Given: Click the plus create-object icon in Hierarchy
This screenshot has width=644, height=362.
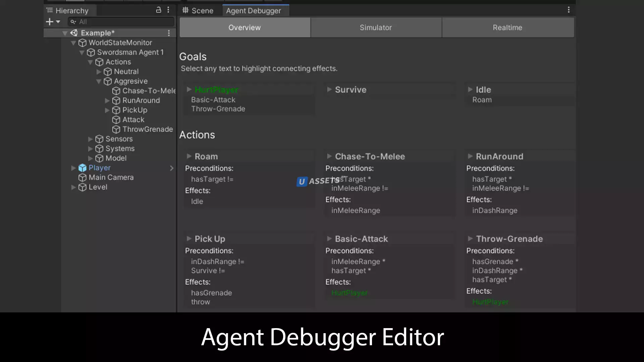Looking at the screenshot, I should pos(50,22).
